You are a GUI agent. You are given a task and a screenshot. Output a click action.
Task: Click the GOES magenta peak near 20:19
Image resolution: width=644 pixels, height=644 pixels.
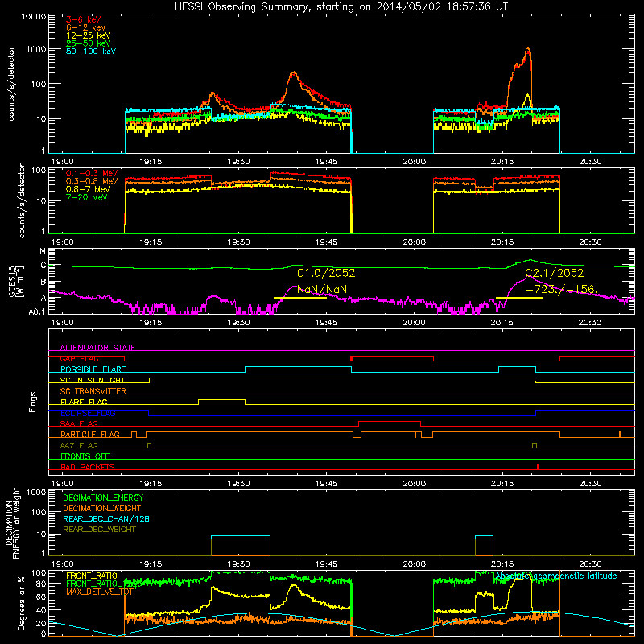[527, 277]
